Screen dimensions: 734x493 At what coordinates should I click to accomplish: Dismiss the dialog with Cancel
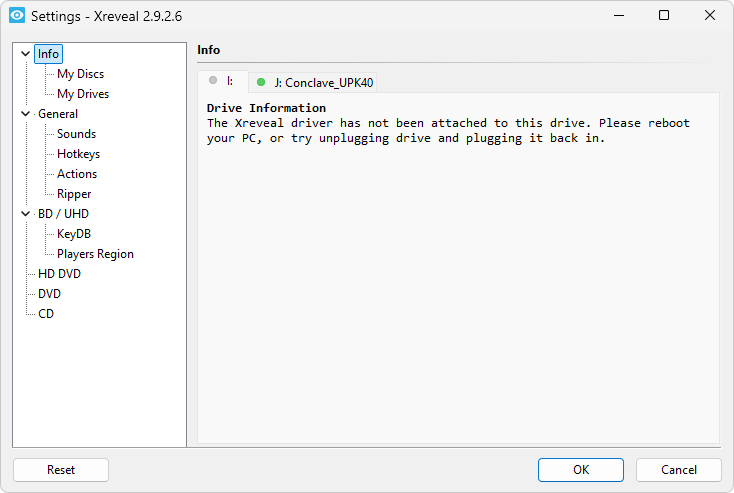(679, 470)
